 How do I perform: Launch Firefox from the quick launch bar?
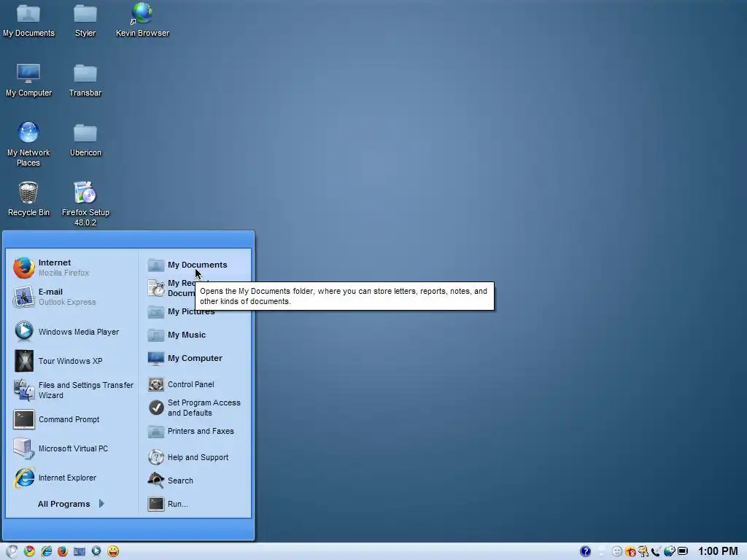63,551
